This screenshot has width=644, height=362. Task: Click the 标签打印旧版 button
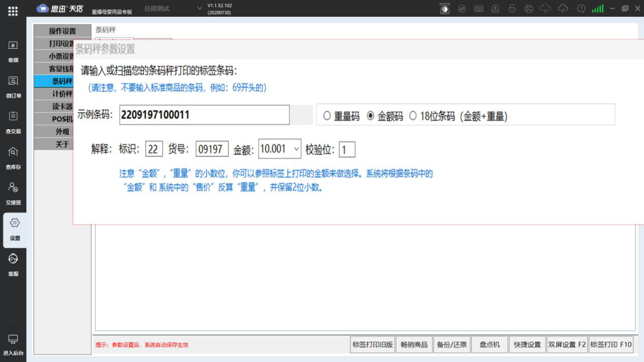tap(373, 344)
